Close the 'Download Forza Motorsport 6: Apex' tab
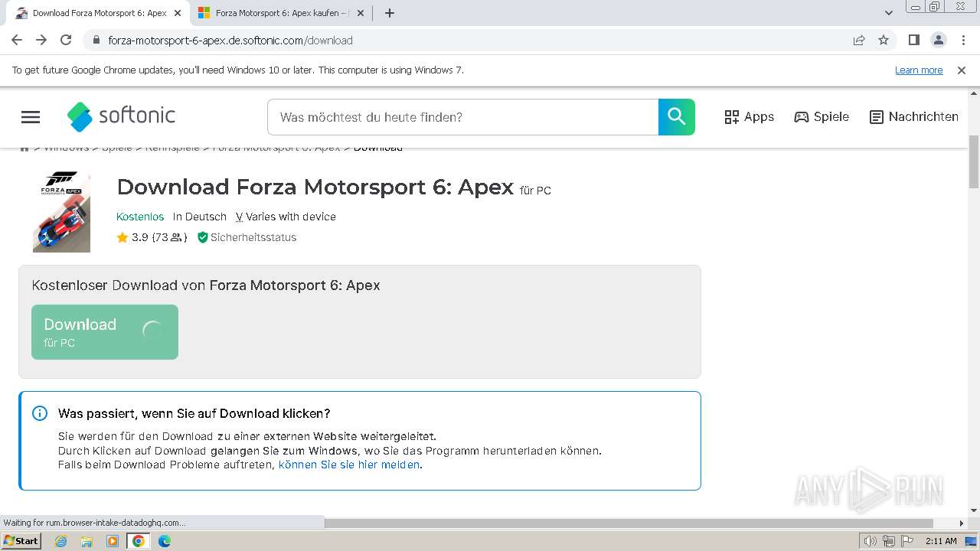Image resolution: width=980 pixels, height=551 pixels. (x=178, y=13)
